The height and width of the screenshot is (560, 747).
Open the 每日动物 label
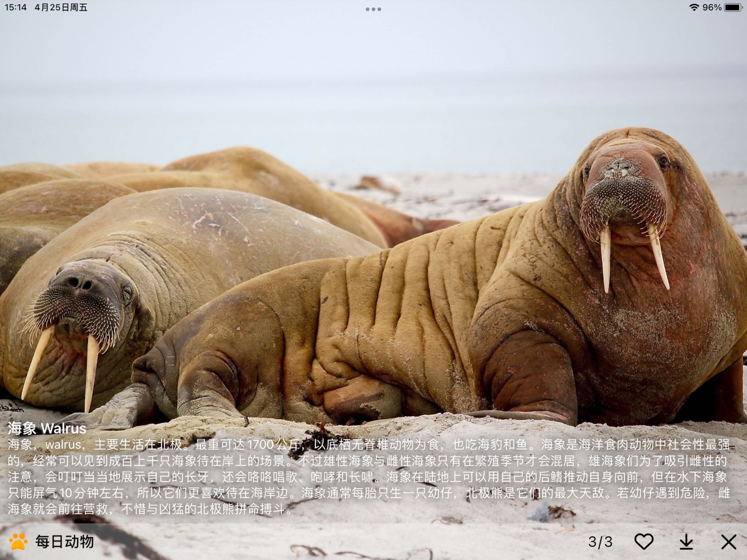click(x=64, y=541)
